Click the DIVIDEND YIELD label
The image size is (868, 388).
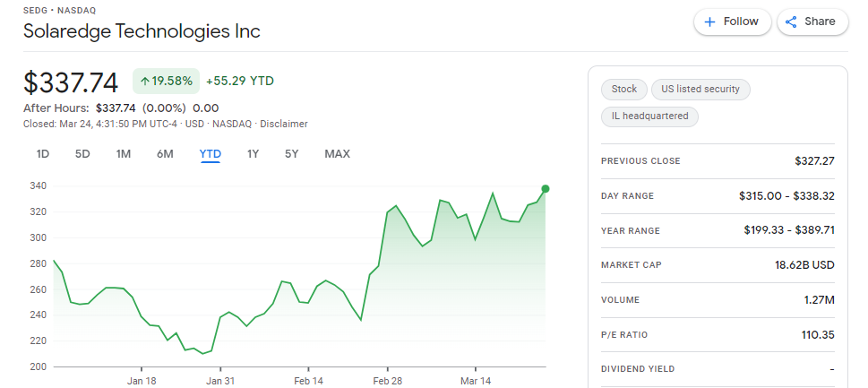point(638,369)
